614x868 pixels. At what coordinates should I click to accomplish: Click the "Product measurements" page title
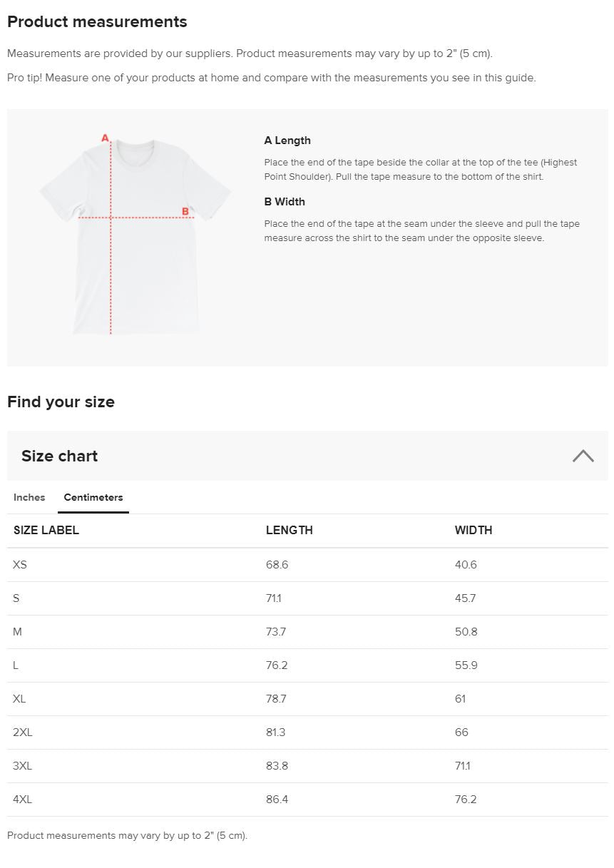pyautogui.click(x=97, y=21)
